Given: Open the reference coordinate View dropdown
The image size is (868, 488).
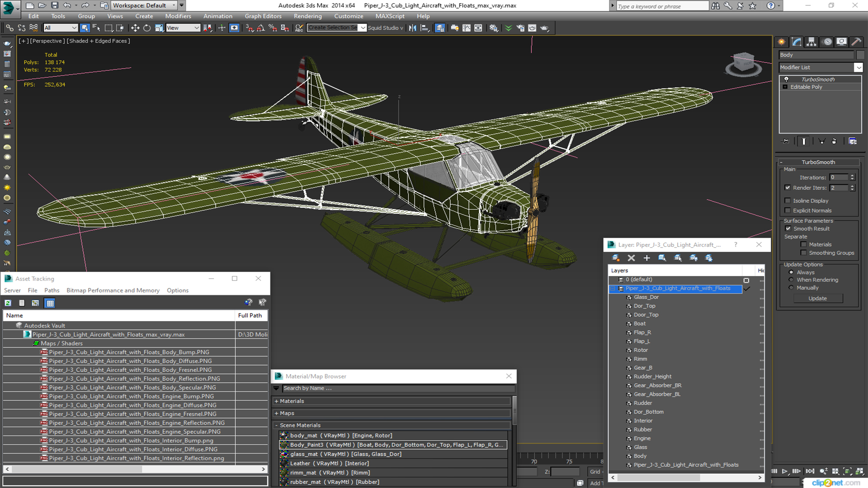Looking at the screenshot, I should tap(183, 28).
